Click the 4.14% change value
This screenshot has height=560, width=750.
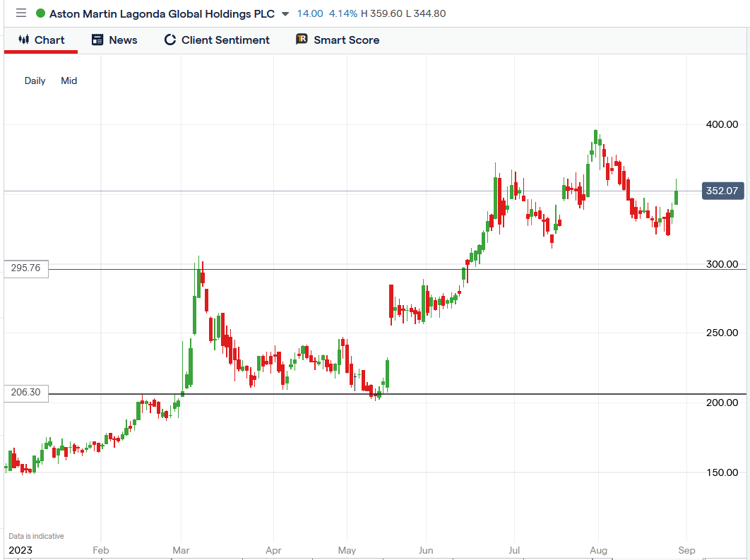coord(343,13)
